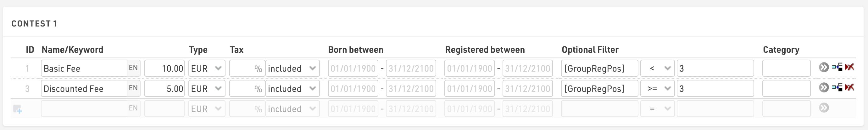Open EUR currency dropdown for Basic Fee
The width and height of the screenshot is (868, 130).
[207, 68]
